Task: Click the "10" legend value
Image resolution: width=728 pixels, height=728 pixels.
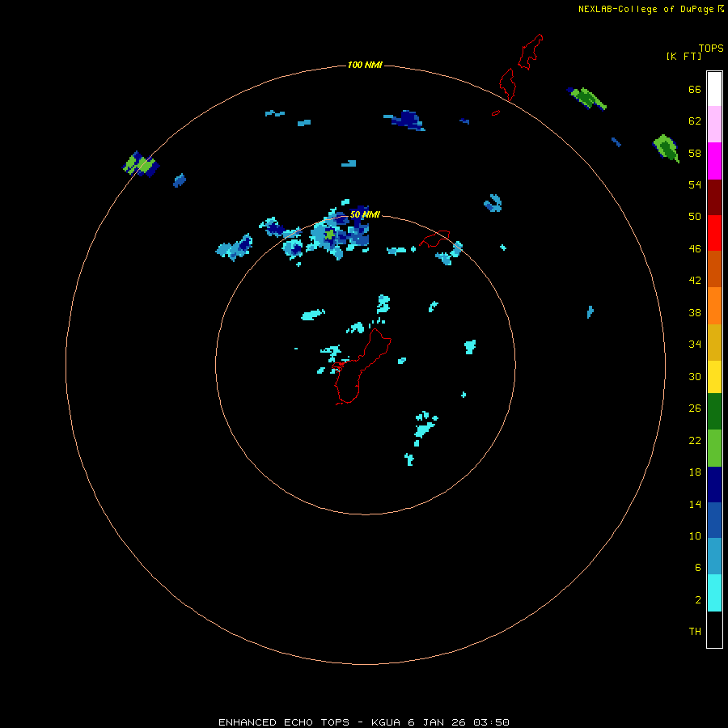Action: (695, 535)
